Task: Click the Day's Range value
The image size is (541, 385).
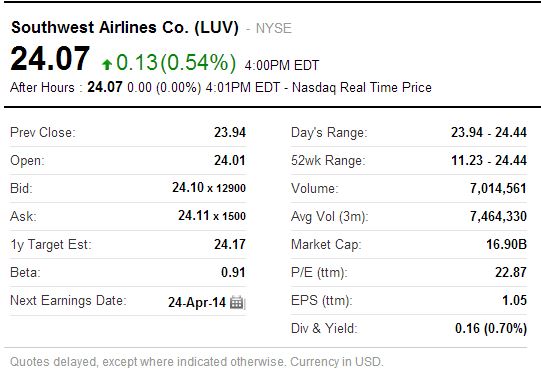Action: tap(489, 132)
